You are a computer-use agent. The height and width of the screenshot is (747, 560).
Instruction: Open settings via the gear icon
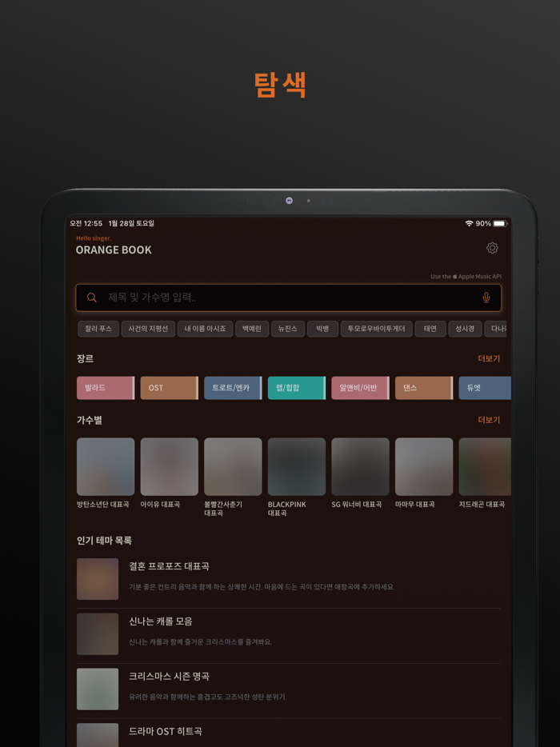pos(492,248)
